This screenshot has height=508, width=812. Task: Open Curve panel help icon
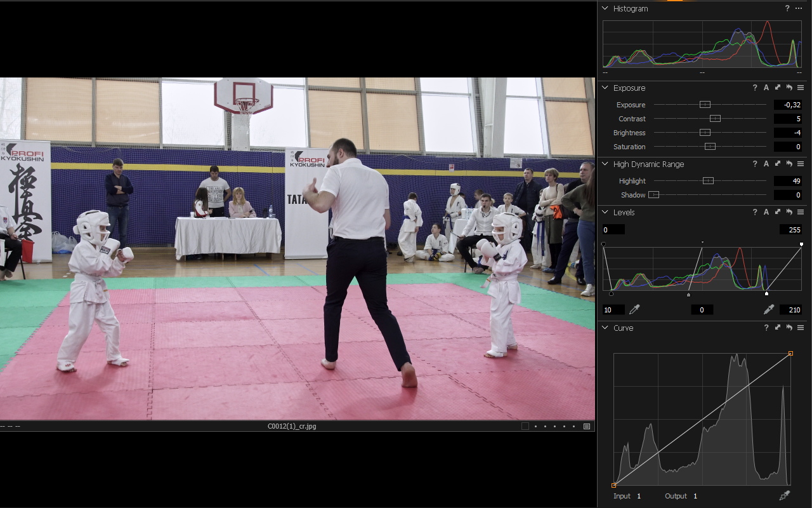(766, 328)
